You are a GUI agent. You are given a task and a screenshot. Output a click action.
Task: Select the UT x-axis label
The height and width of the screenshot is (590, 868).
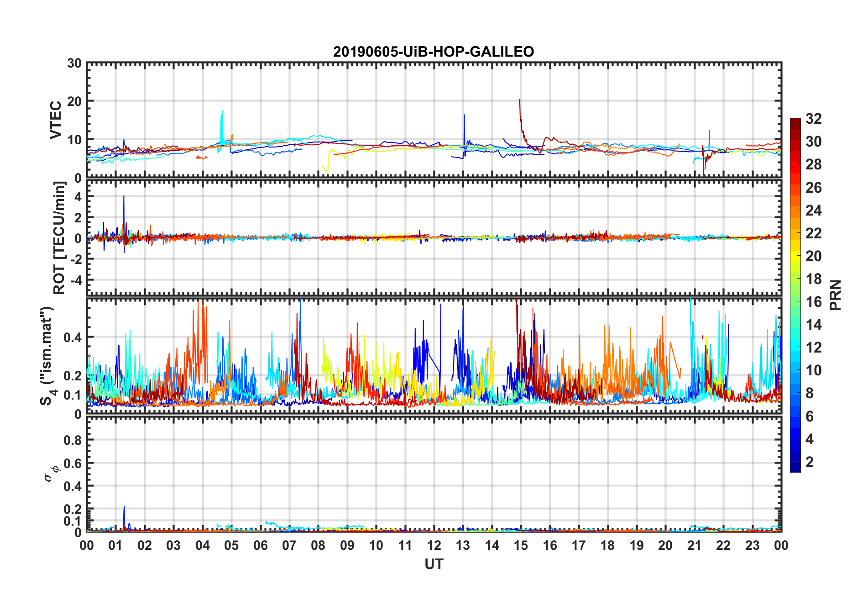[434, 564]
